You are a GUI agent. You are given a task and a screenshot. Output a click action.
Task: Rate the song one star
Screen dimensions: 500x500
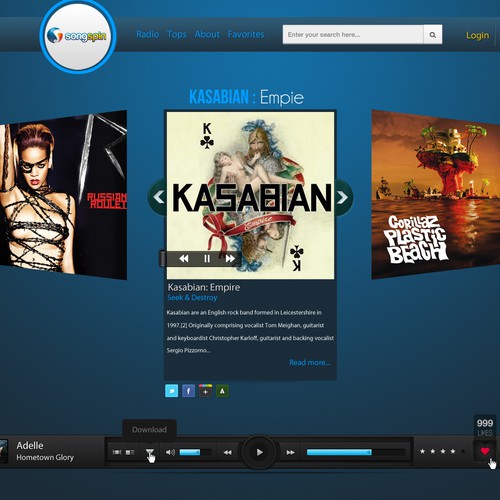click(x=422, y=451)
